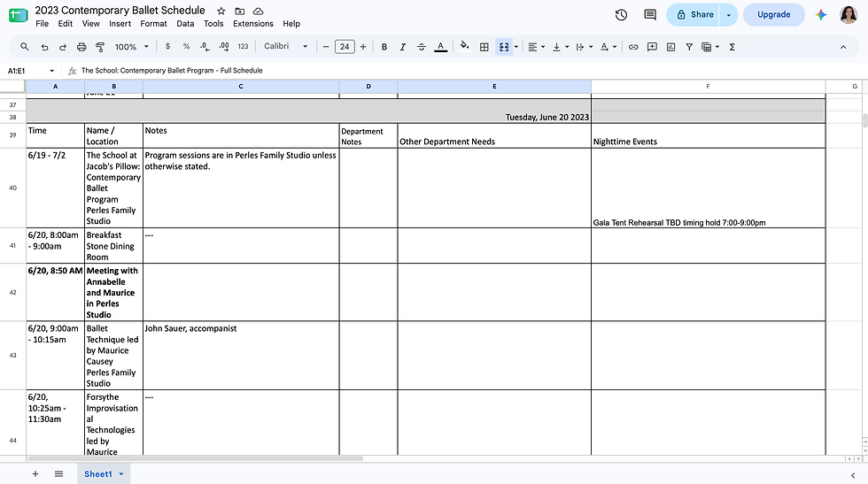Open the Format menu
Image resolution: width=868 pixels, height=484 pixels.
(x=153, y=24)
